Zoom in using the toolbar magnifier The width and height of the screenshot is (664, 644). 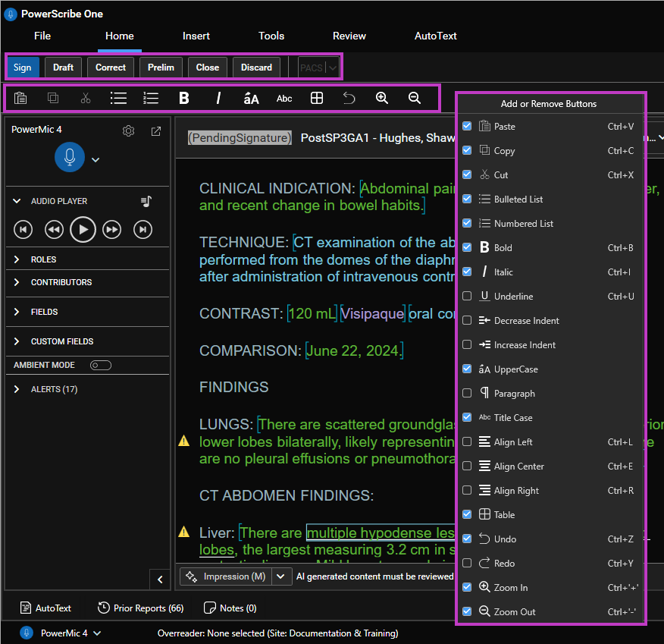(x=382, y=99)
